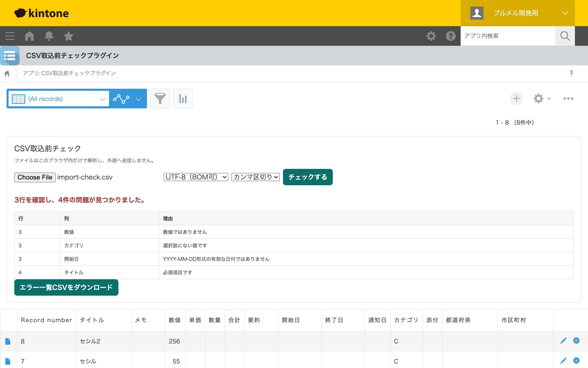Open the filter funnel icon
Image resolution: width=588 pixels, height=368 pixels.
[160, 99]
